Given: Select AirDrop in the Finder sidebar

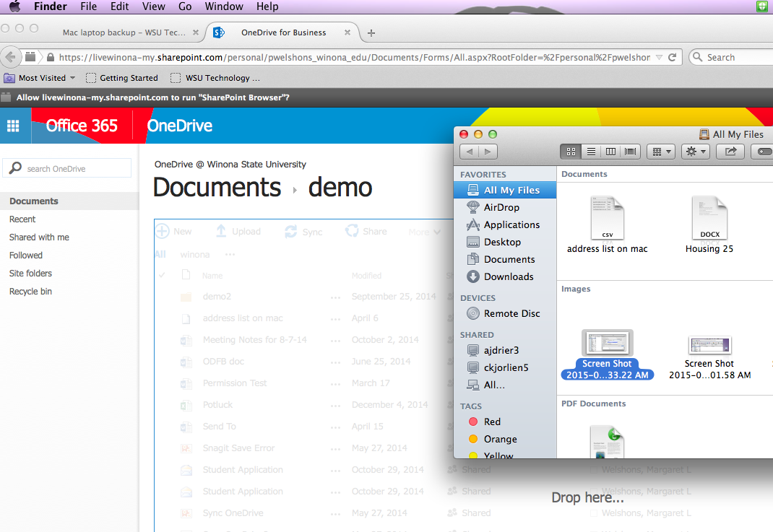Looking at the screenshot, I should (x=501, y=207).
